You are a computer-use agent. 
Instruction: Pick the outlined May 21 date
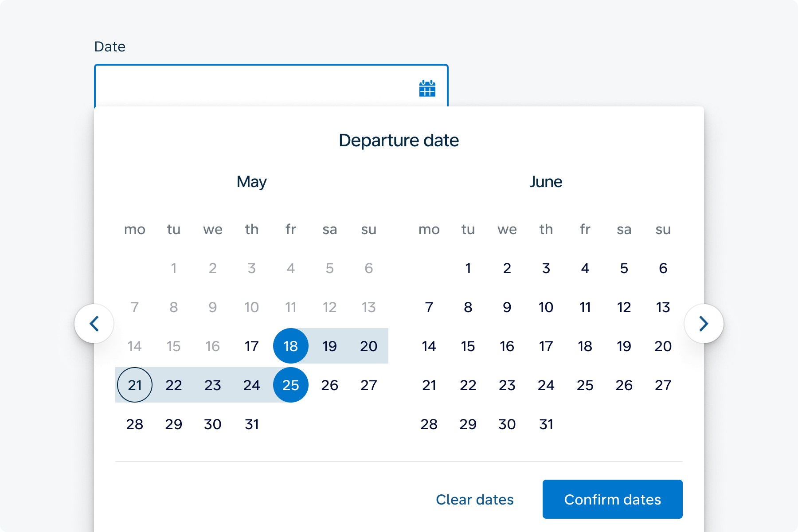coord(135,385)
